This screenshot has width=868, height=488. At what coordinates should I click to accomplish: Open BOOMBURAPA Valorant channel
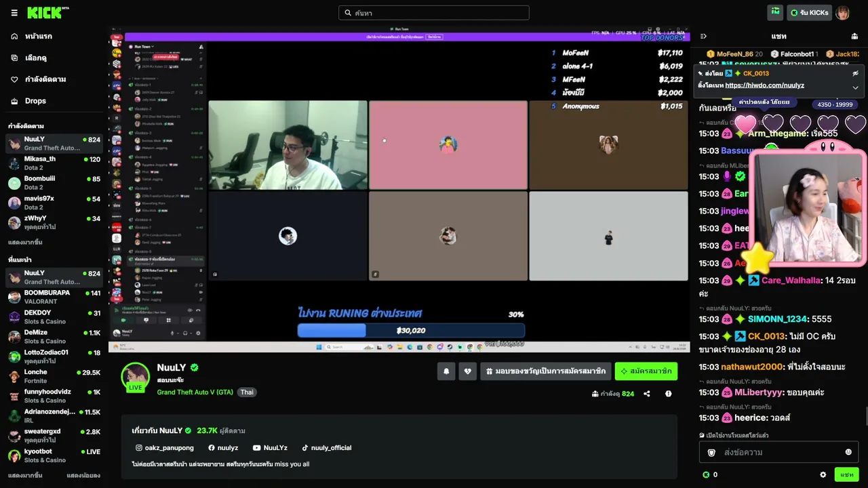coord(54,297)
